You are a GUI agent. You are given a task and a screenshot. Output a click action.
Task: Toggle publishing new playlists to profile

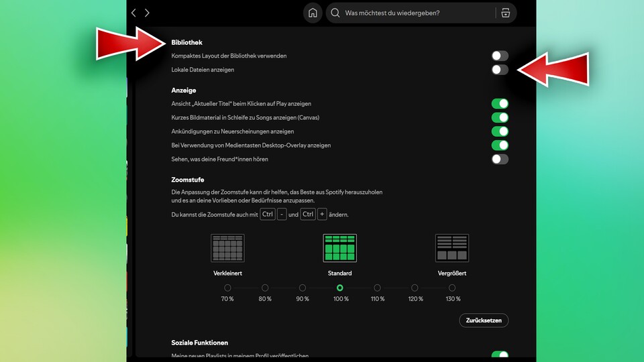(x=500, y=355)
